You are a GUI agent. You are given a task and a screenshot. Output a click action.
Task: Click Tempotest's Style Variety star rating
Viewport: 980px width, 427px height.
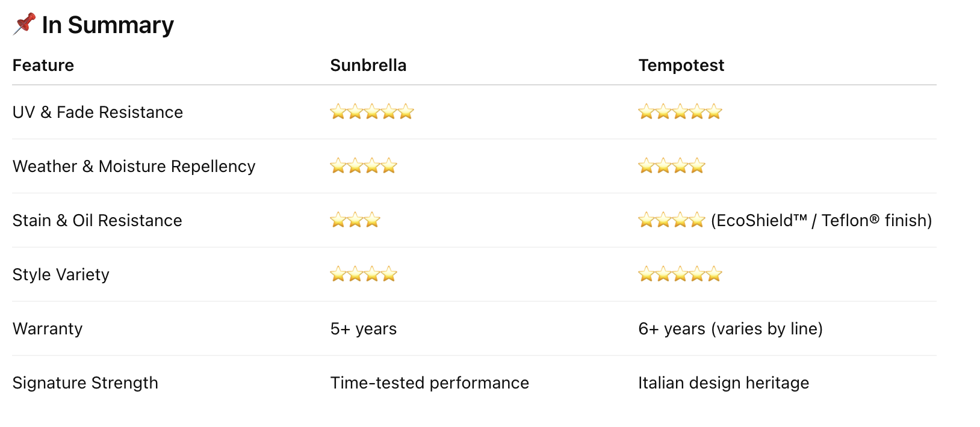pos(680,274)
